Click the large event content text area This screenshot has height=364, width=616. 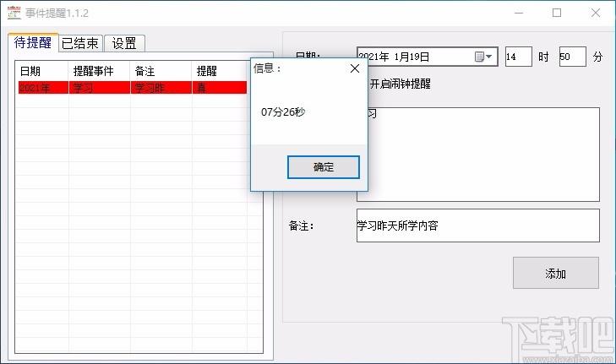point(478,155)
